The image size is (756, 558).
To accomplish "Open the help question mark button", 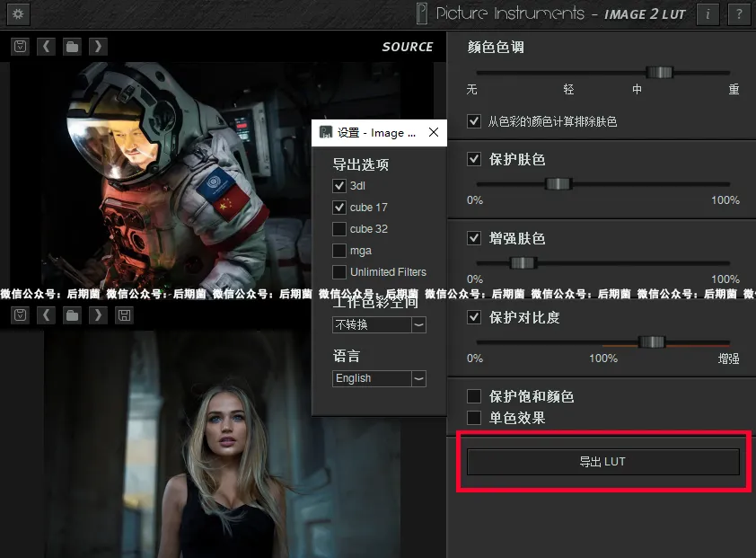I will (x=739, y=14).
